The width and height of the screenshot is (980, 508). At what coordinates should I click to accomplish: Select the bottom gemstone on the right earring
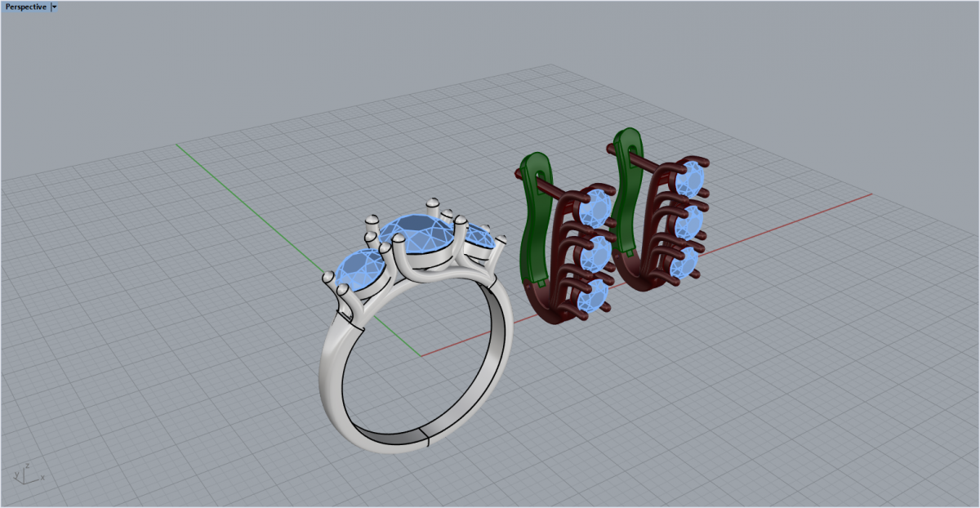point(683,264)
